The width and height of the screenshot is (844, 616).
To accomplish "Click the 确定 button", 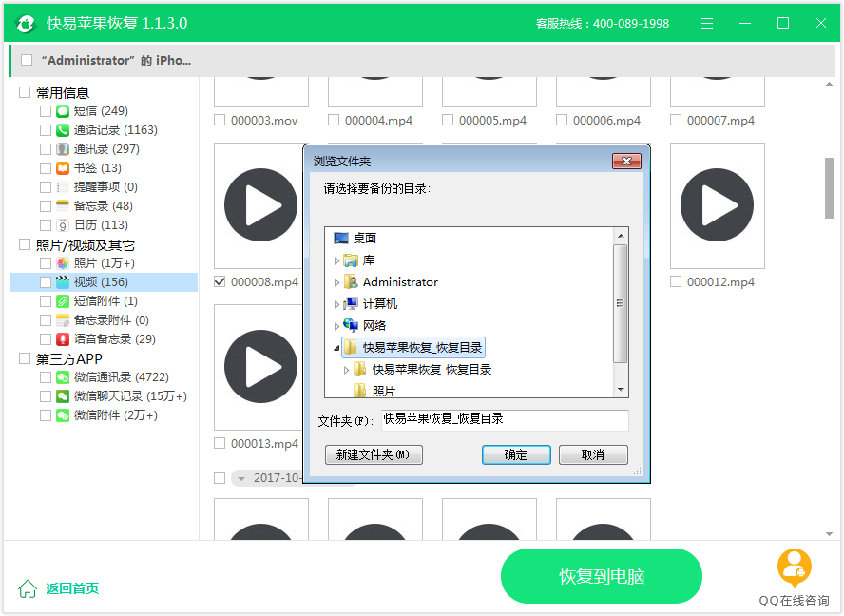I will coord(516,455).
